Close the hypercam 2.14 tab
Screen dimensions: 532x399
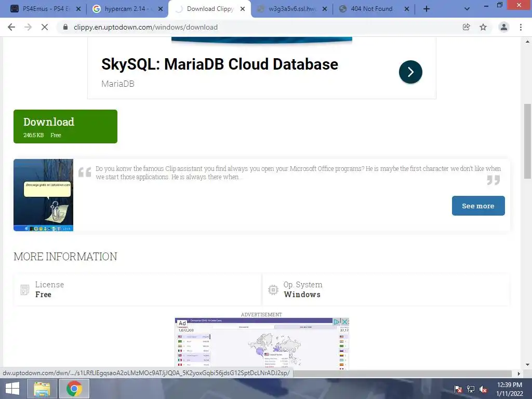[x=161, y=9]
